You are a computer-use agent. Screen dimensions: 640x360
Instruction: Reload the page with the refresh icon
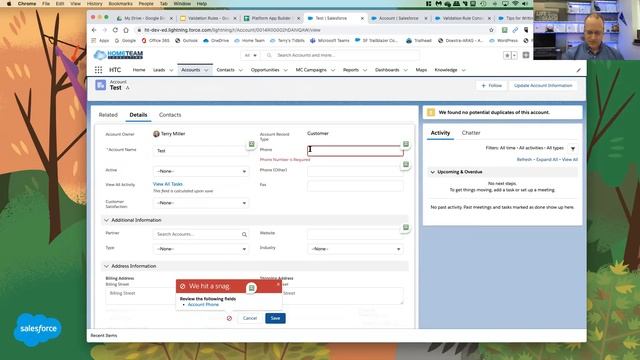[115, 30]
